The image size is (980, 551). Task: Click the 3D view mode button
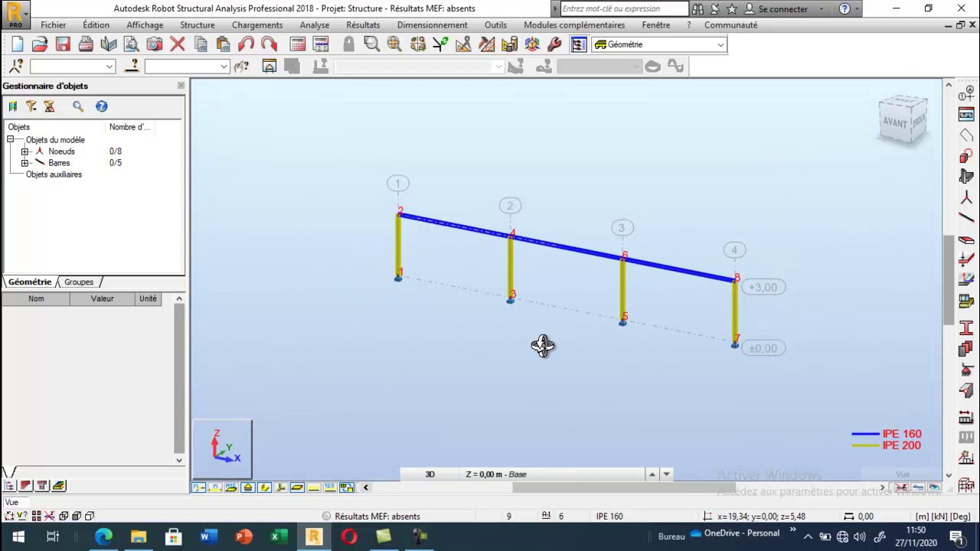click(430, 474)
